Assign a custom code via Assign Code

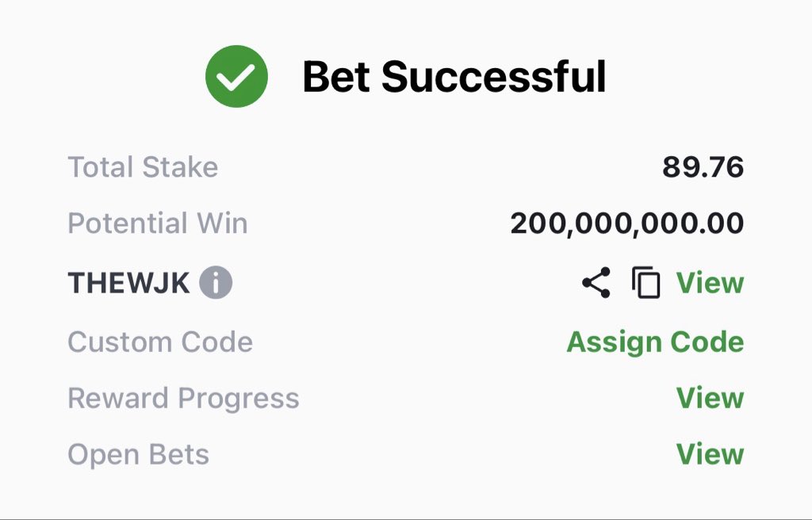[655, 342]
